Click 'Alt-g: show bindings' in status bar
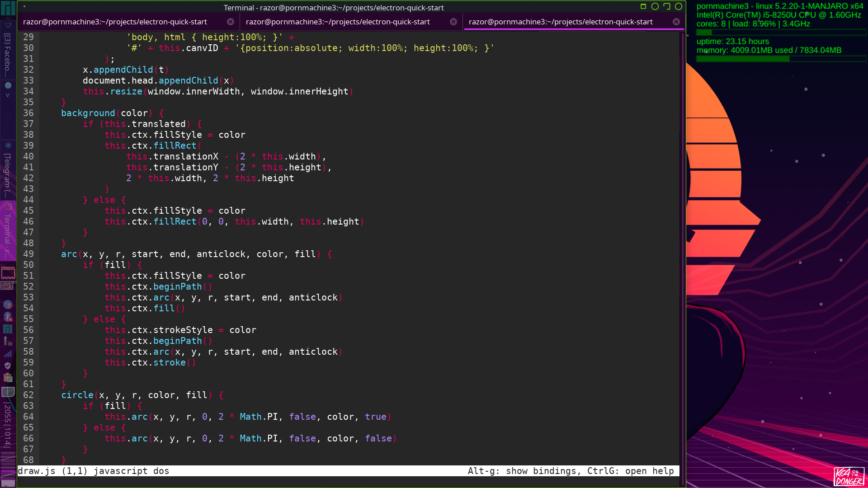 pos(522,471)
